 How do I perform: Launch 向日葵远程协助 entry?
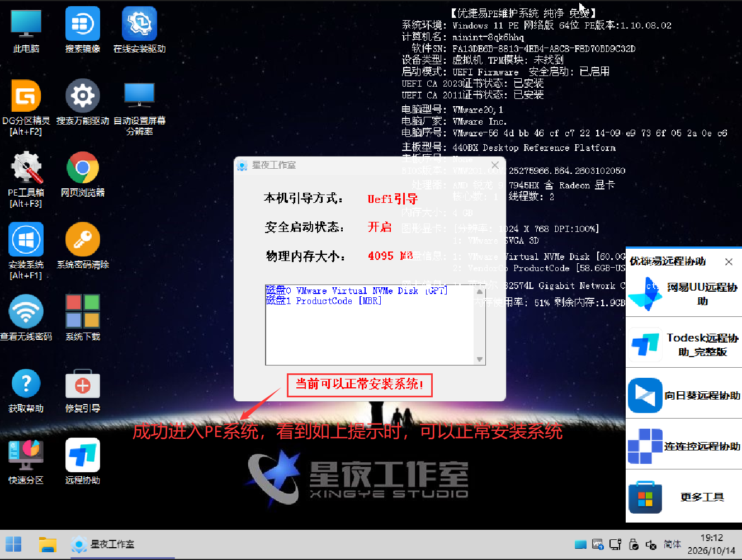click(x=684, y=395)
